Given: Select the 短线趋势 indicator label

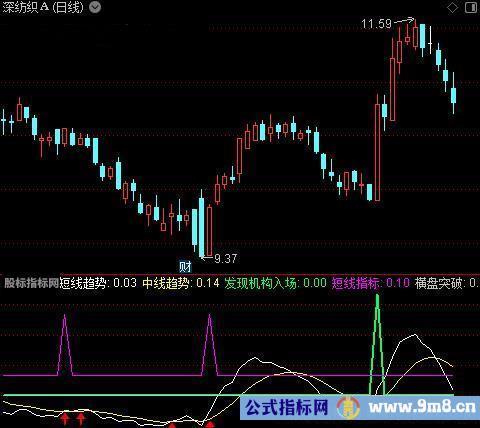Looking at the screenshot, I should [83, 283].
